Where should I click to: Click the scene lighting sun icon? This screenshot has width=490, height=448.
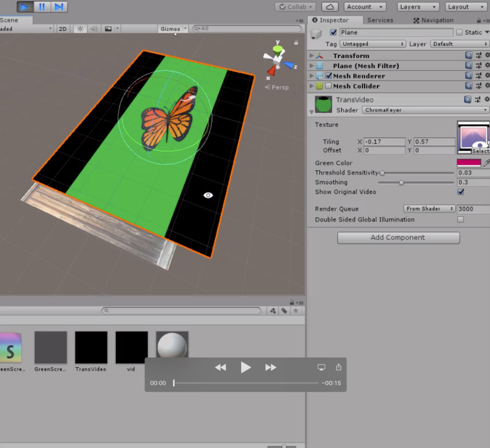click(79, 29)
